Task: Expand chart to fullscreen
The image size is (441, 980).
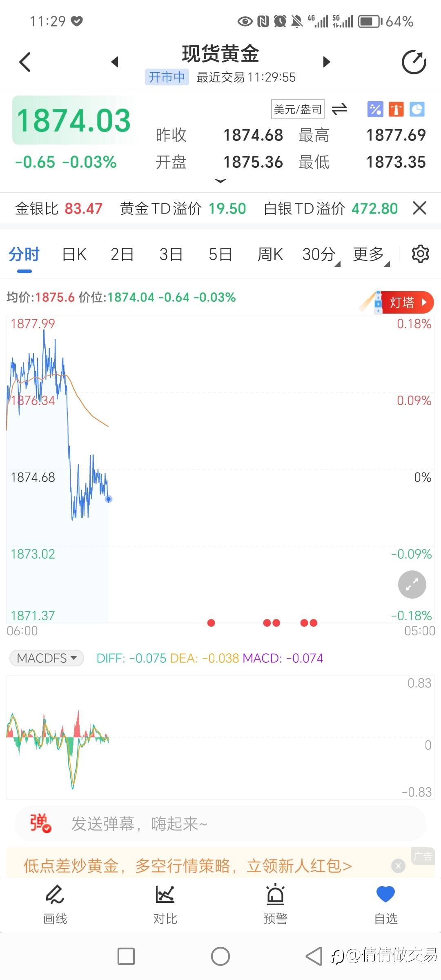Action: 412,584
